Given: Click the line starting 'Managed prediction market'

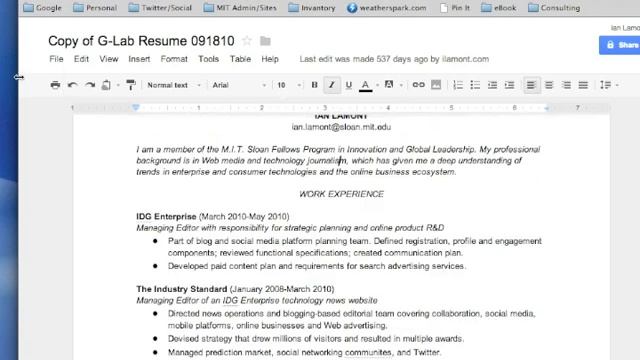Looking at the screenshot, I should [x=304, y=352].
